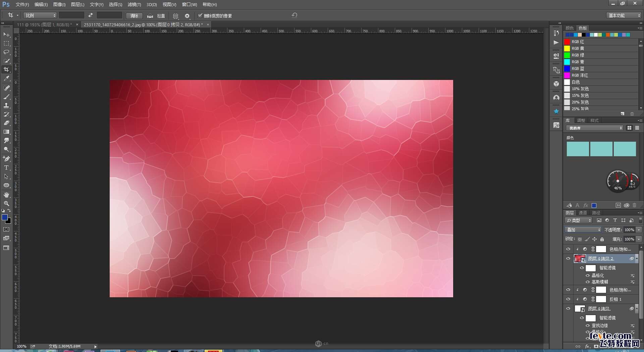The image size is (644, 352).
Task: Click the lock all layer icon
Action: pyautogui.click(x=602, y=239)
